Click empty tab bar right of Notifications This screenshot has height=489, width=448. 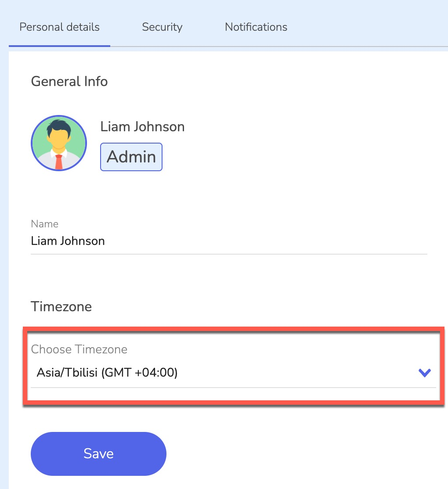pyautogui.click(x=369, y=27)
